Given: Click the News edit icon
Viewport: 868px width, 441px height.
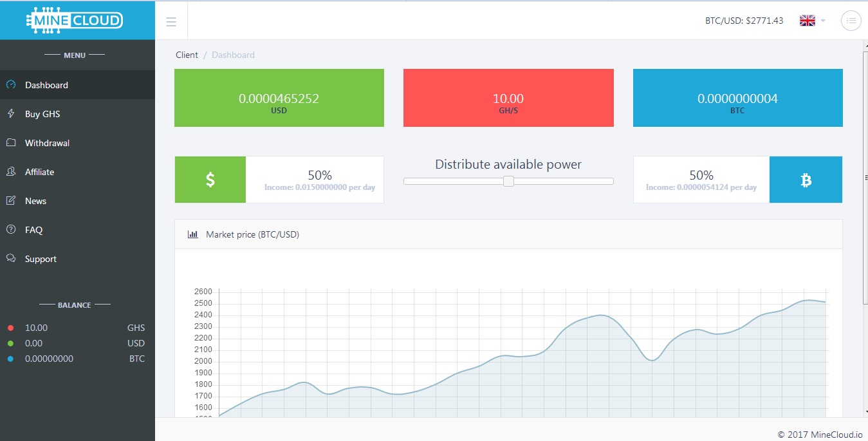Looking at the screenshot, I should 11,200.
